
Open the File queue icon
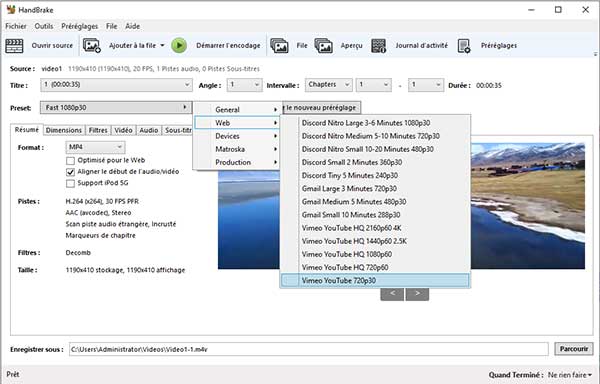(x=279, y=46)
